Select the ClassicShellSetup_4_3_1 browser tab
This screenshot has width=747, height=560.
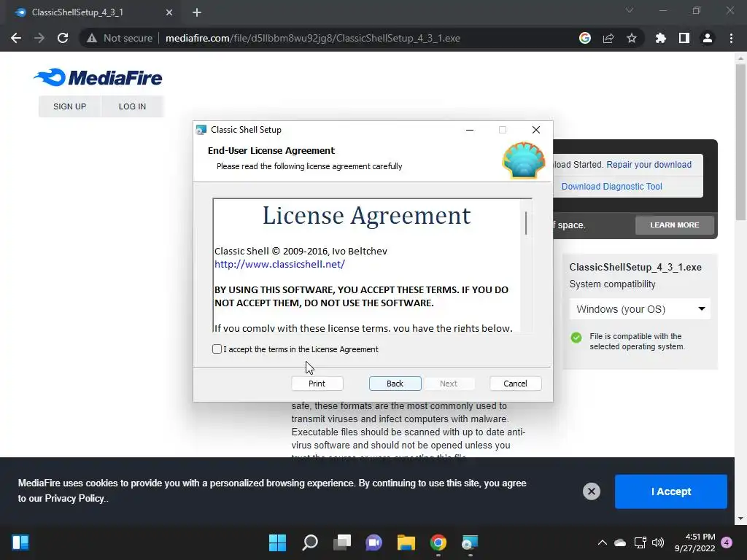[x=93, y=12]
